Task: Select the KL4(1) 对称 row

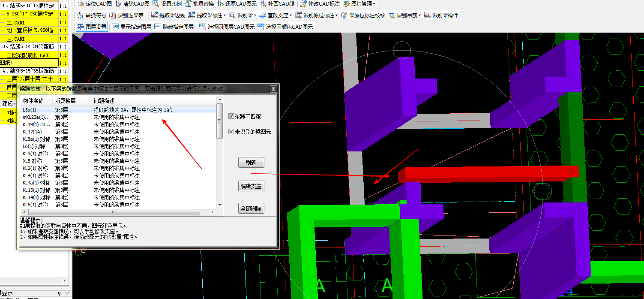Action: pyautogui.click(x=119, y=175)
